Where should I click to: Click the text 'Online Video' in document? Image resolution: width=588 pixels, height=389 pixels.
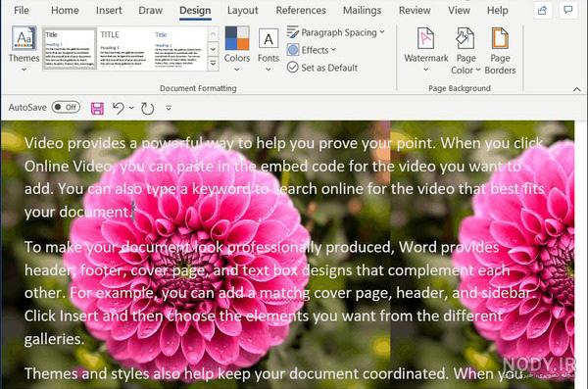tap(68, 167)
